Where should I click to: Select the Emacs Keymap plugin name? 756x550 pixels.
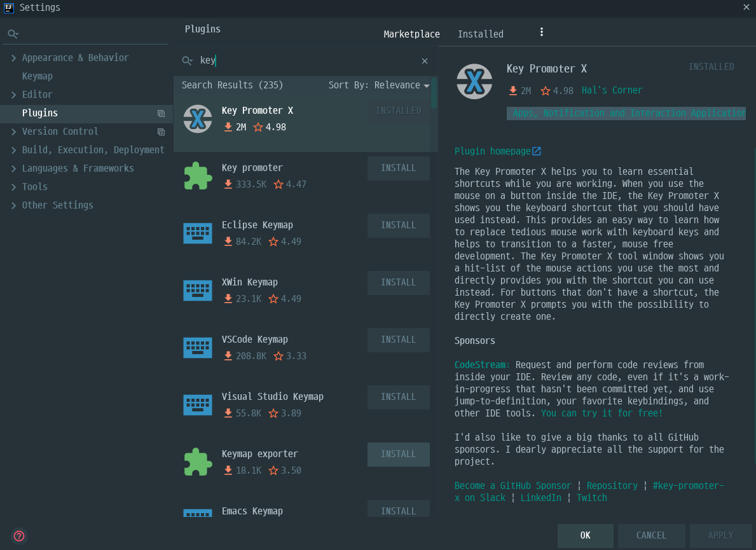click(x=252, y=511)
